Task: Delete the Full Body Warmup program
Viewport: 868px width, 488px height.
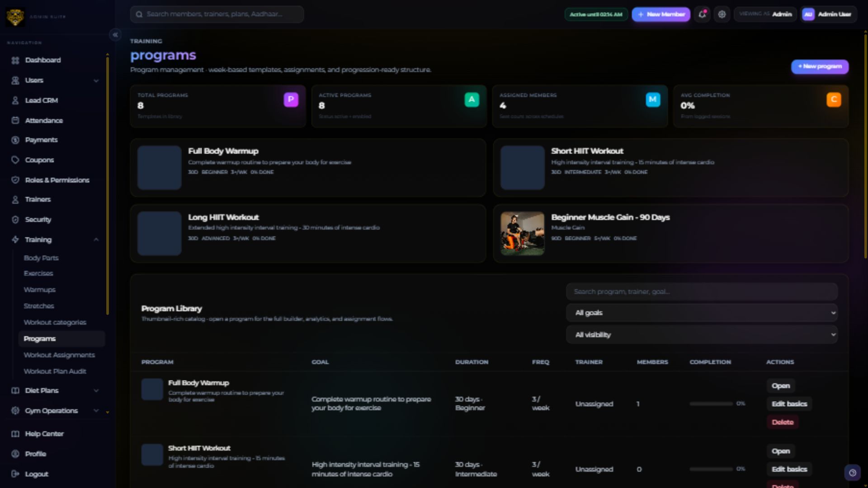Action: [783, 422]
